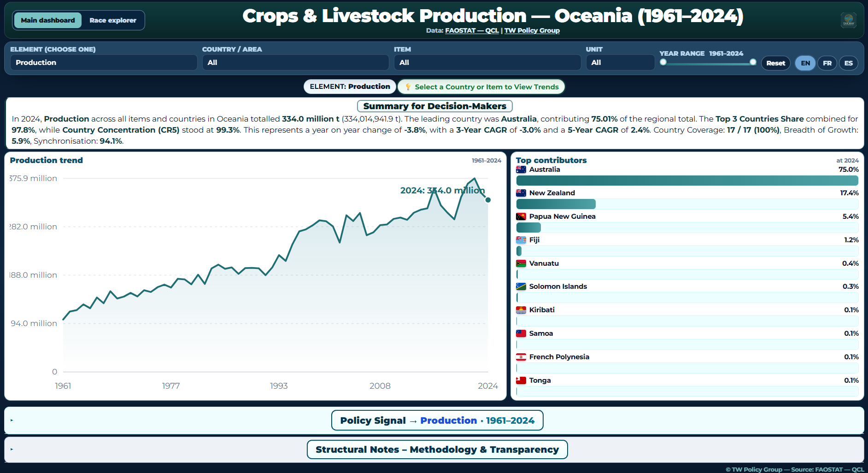This screenshot has height=473, width=868.
Task: Click the New Zealand contribution bar
Action: (x=556, y=204)
